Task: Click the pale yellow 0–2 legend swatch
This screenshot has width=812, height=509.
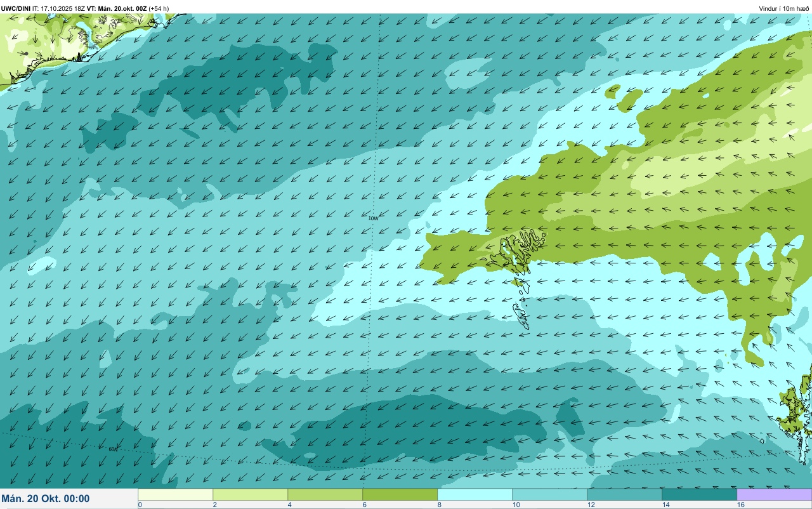Action: [x=175, y=494]
